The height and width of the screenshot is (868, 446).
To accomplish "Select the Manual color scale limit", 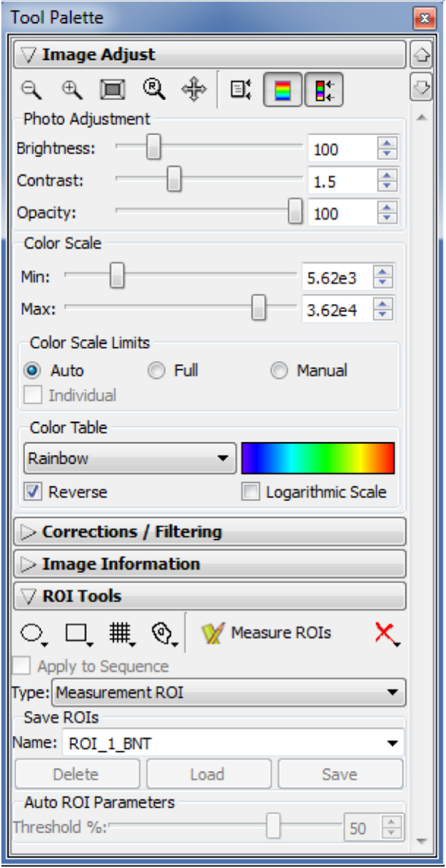I will click(x=280, y=371).
